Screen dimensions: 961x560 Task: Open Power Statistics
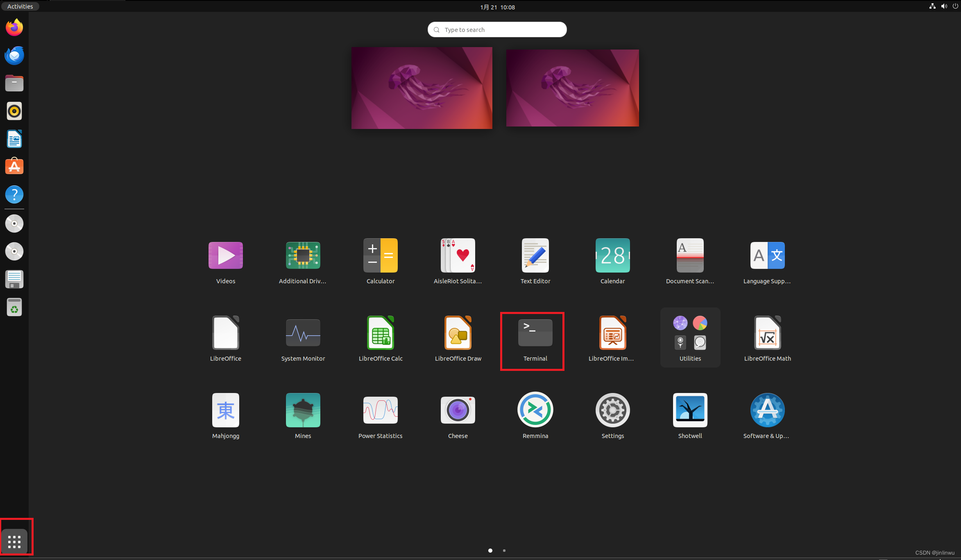tap(380, 410)
